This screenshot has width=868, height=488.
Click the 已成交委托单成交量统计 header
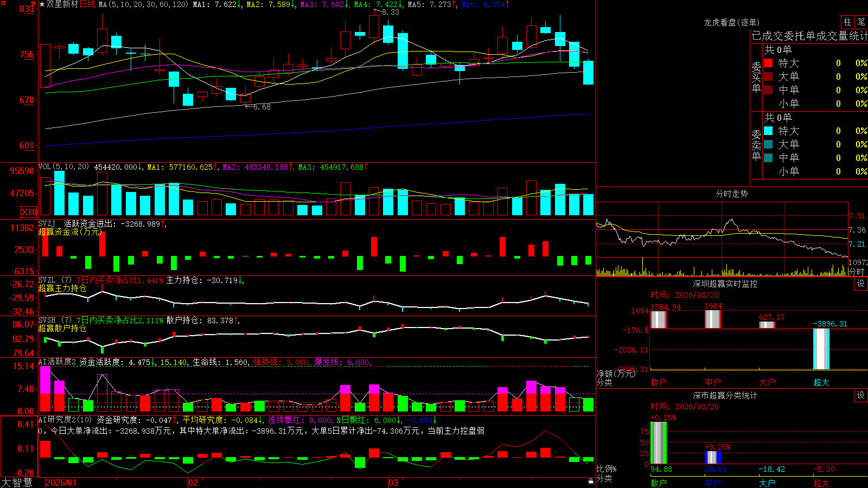pyautogui.click(x=809, y=36)
